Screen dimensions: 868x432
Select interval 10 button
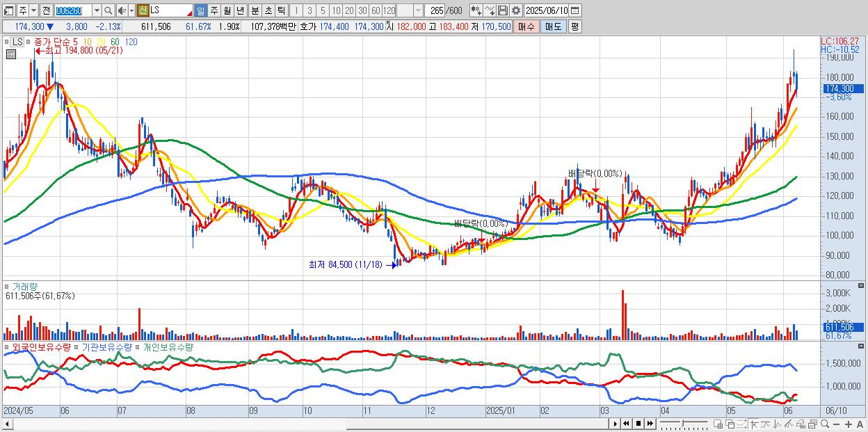coord(336,11)
